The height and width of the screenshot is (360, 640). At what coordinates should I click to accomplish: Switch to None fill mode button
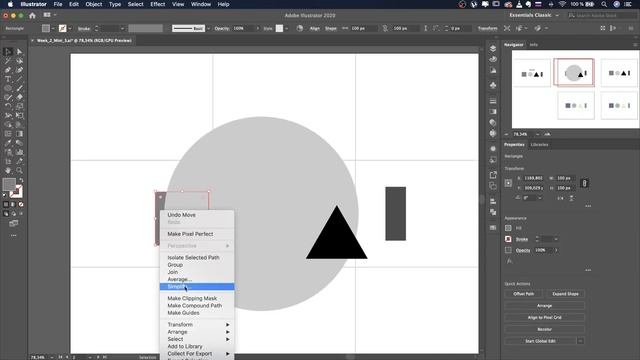(21, 204)
